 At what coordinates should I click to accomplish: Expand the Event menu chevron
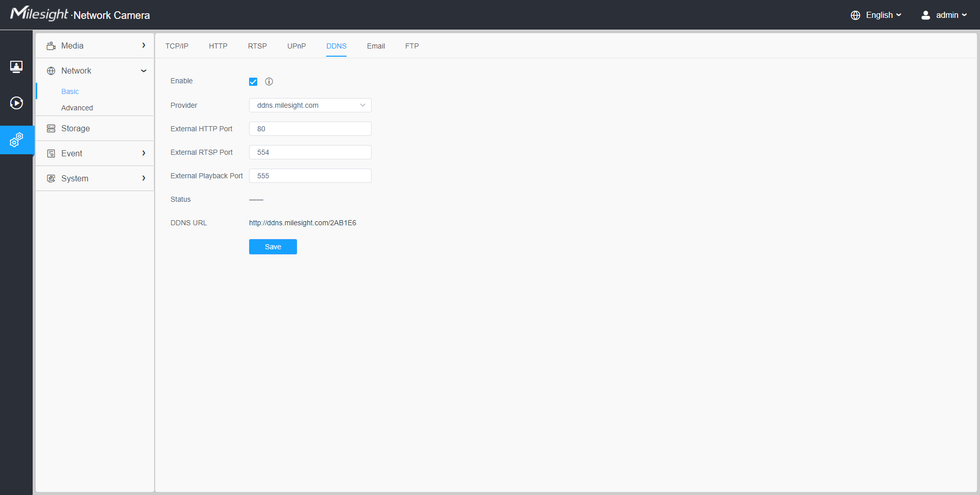pos(143,153)
